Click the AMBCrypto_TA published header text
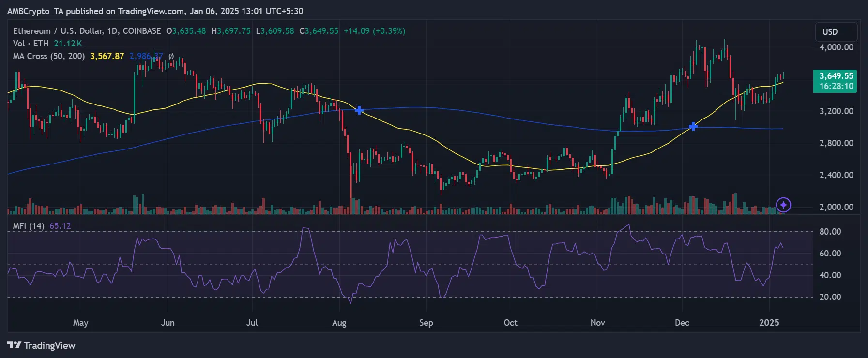Screen dimensions: 868x358 pyautogui.click(x=155, y=11)
